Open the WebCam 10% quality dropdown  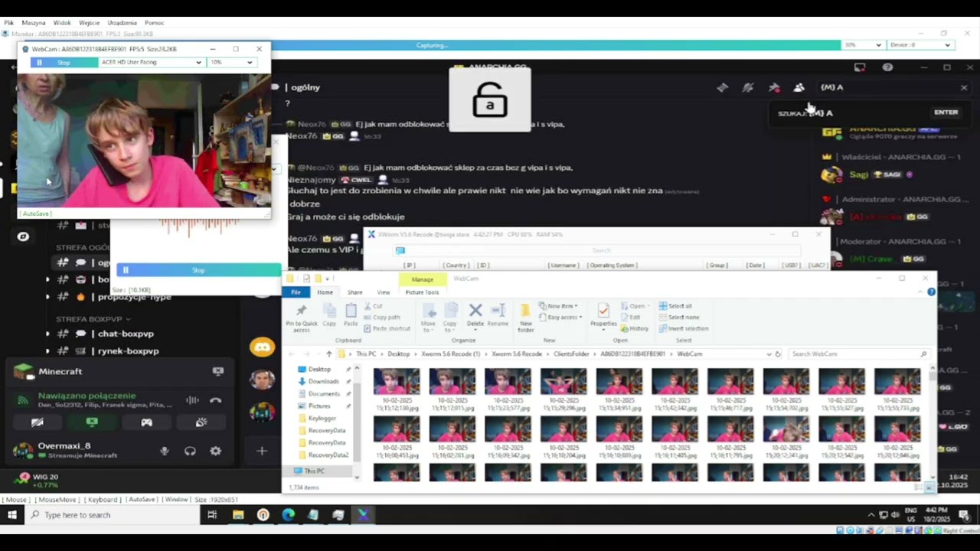pyautogui.click(x=231, y=62)
